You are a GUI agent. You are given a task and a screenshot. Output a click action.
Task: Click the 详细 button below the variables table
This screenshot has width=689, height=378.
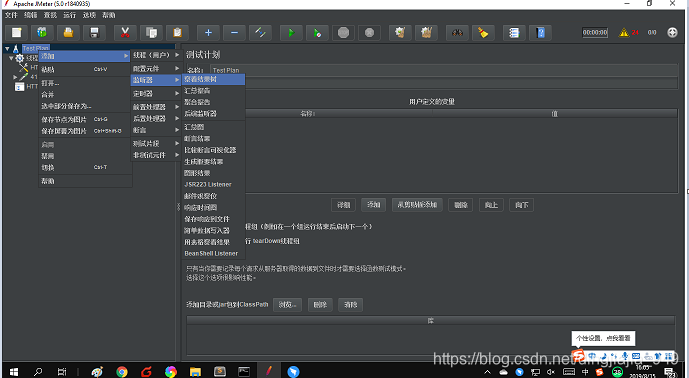point(344,205)
